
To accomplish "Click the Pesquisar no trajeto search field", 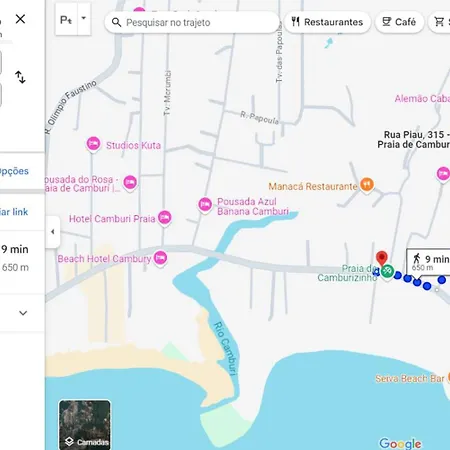I will coord(192,22).
